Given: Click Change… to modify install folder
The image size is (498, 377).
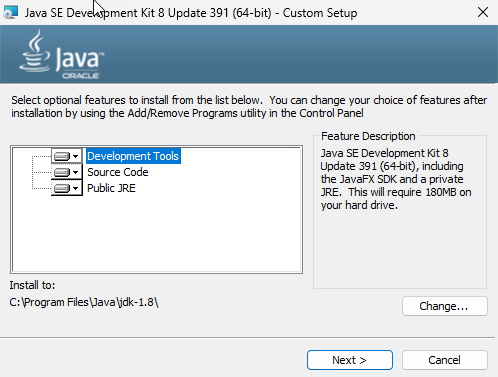Looking at the screenshot, I should 445,306.
